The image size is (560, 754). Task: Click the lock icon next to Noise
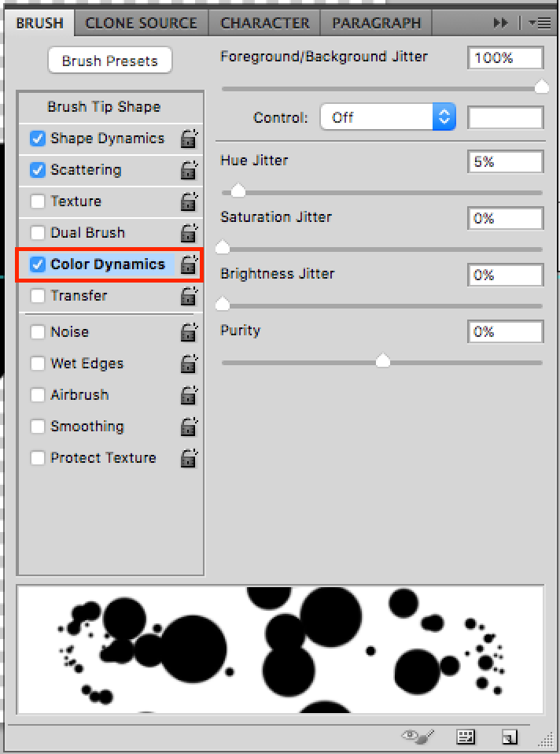189,332
